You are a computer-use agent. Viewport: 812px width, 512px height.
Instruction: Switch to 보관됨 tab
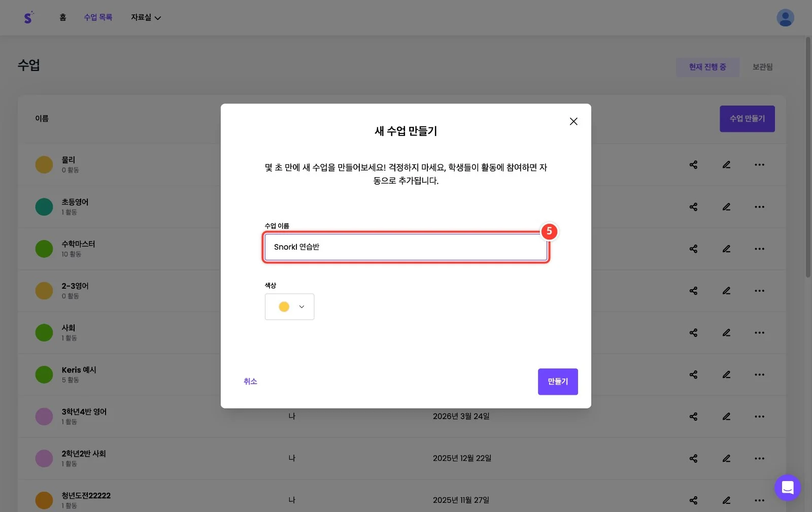762,67
